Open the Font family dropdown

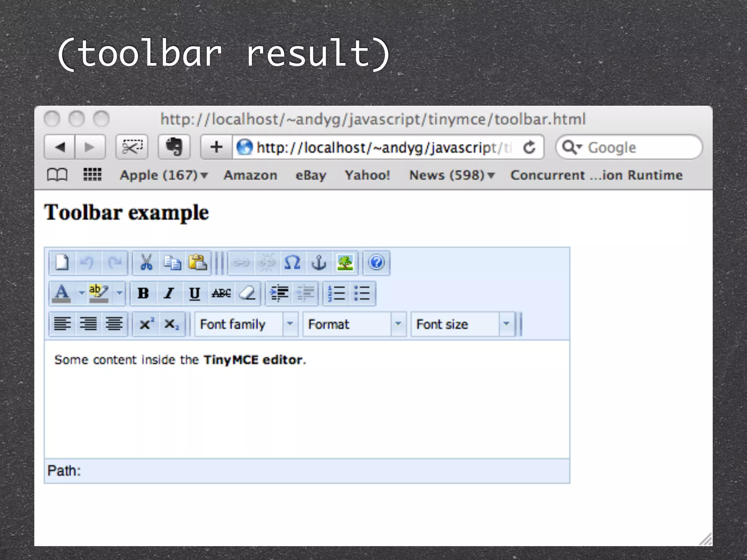pyautogui.click(x=247, y=324)
